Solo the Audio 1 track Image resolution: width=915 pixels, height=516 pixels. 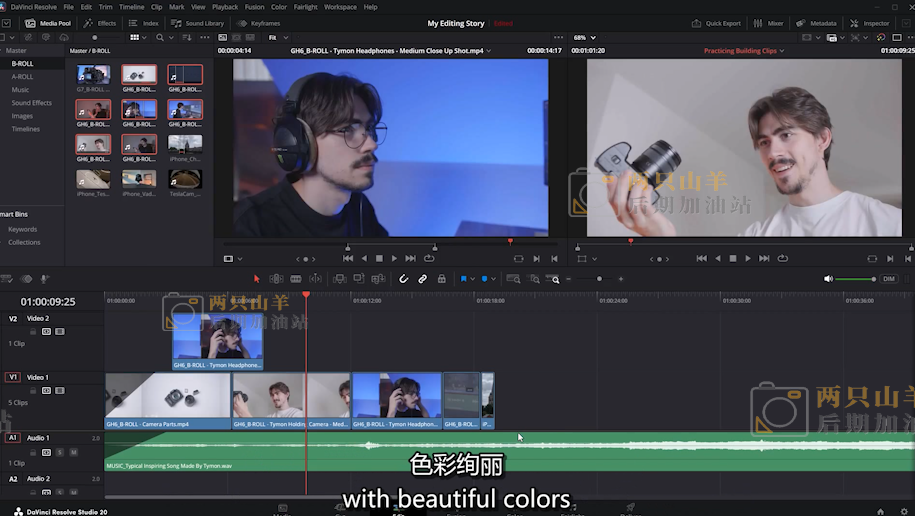pos(60,452)
